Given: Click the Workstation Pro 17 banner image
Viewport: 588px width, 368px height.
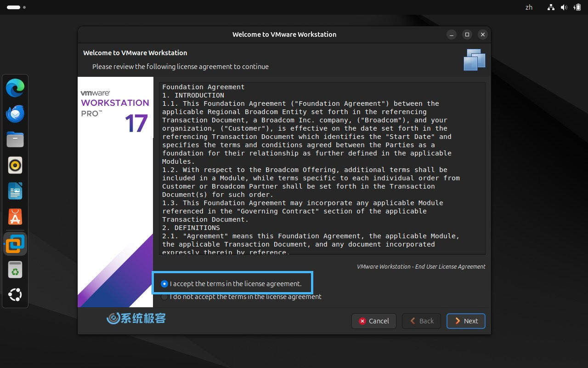Looking at the screenshot, I should coord(115,192).
